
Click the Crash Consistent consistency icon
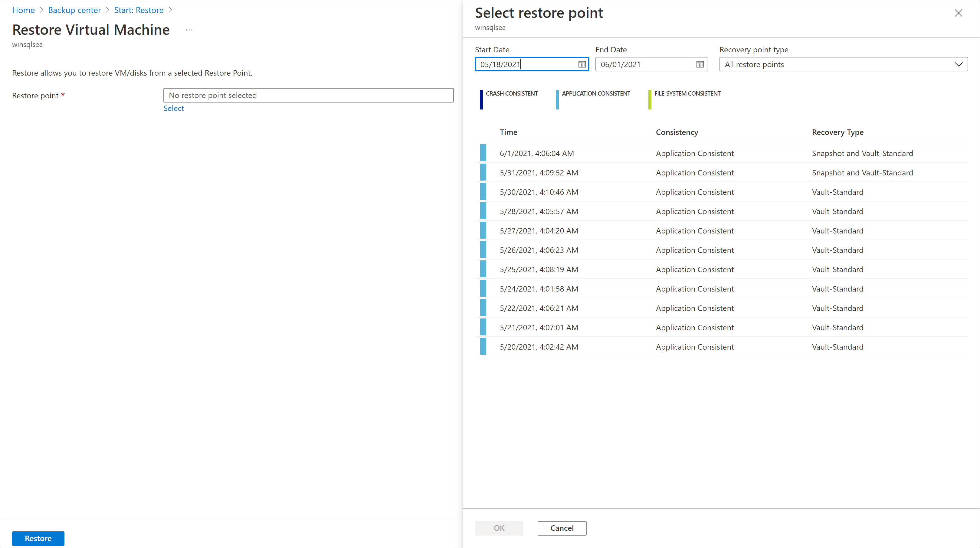[480, 96]
